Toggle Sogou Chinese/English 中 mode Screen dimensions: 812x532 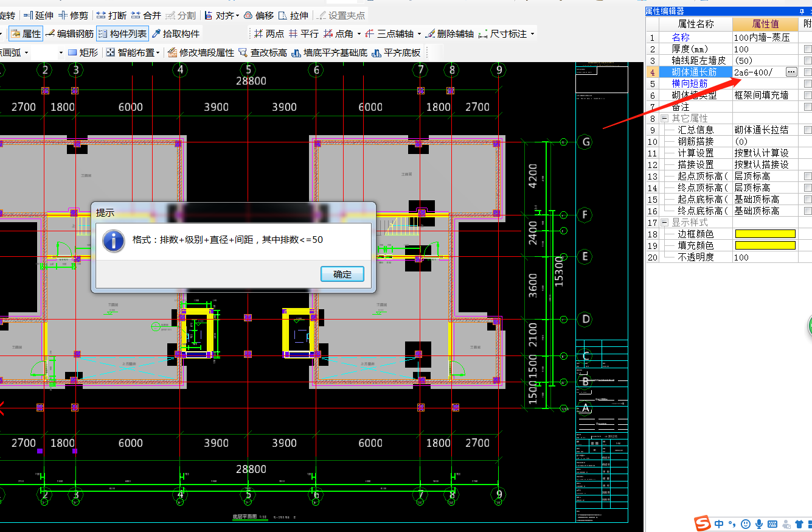(720, 523)
